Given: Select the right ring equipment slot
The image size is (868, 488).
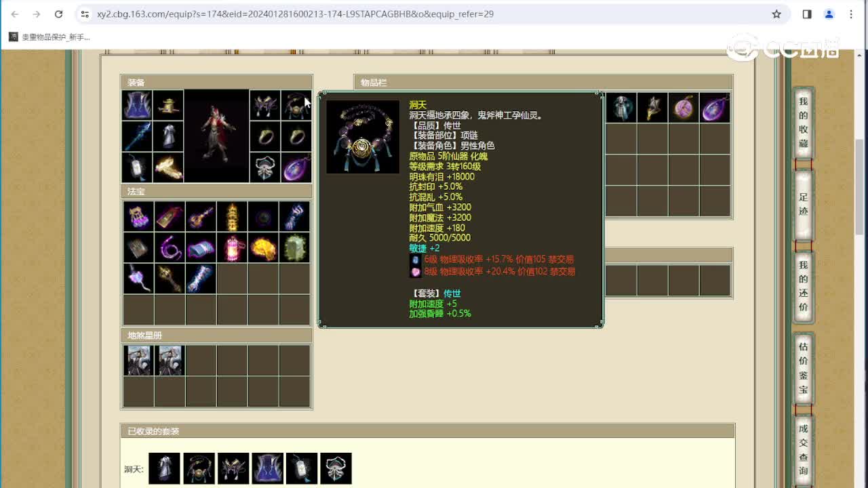Looking at the screenshot, I should click(296, 136).
